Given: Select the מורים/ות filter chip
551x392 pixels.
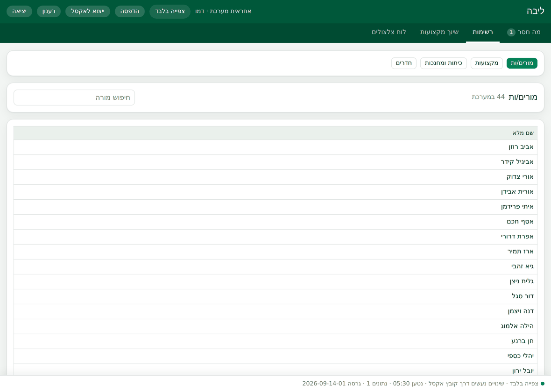Looking at the screenshot, I should pos(522,63).
